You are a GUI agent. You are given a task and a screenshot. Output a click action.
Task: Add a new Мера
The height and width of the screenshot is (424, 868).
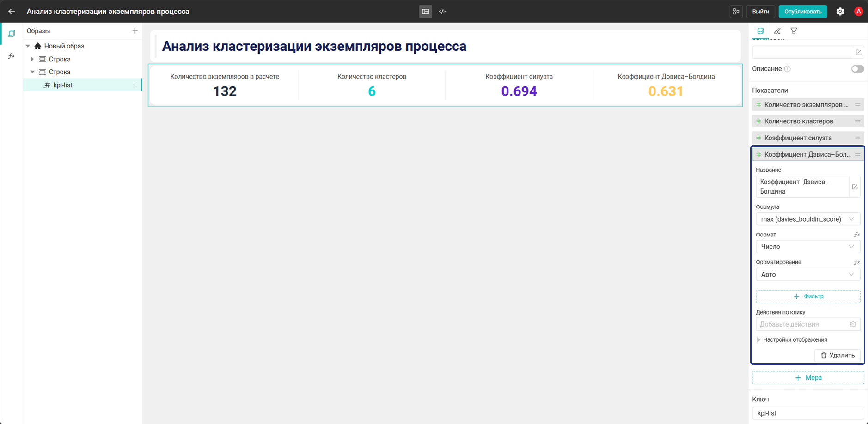click(808, 378)
